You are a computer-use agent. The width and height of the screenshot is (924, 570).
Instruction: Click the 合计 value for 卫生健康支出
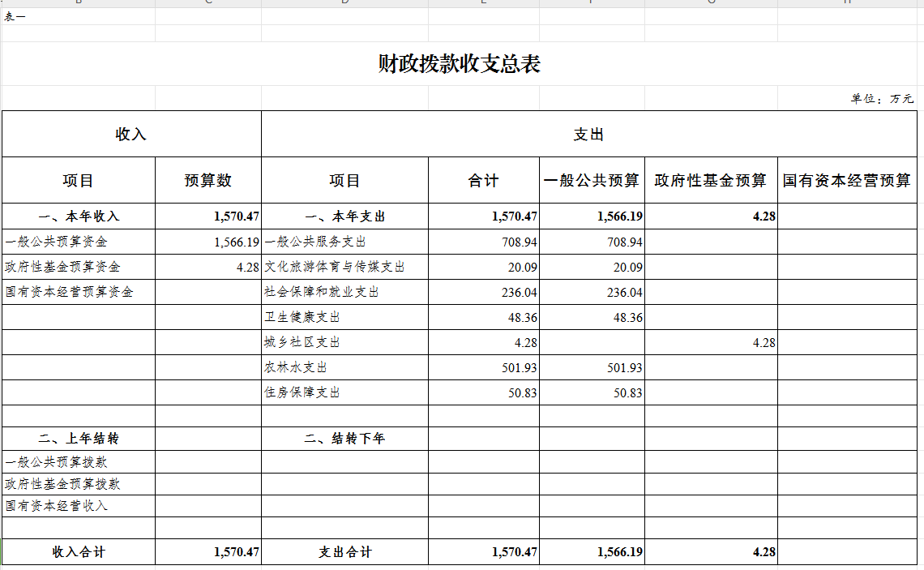484,317
